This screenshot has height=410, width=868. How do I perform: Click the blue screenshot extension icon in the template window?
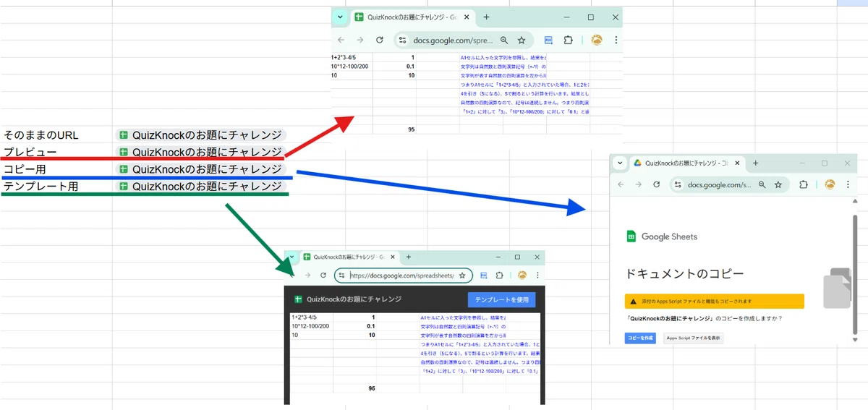click(x=483, y=276)
